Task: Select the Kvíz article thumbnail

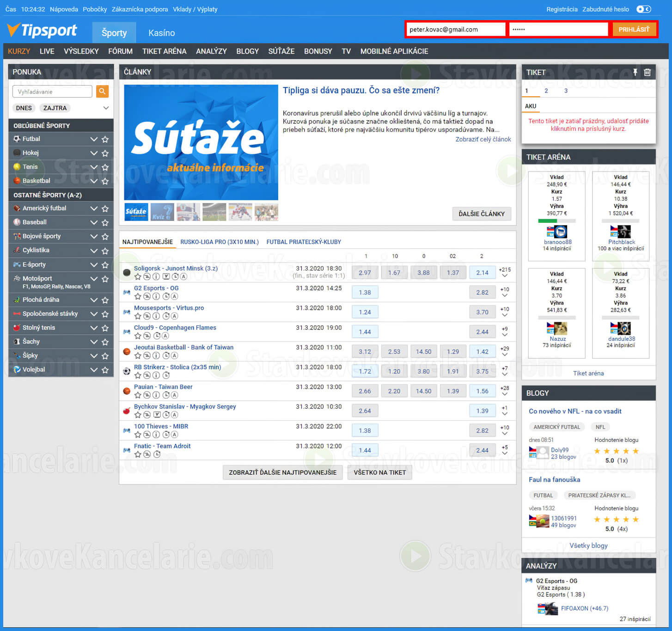Action: coord(162,212)
